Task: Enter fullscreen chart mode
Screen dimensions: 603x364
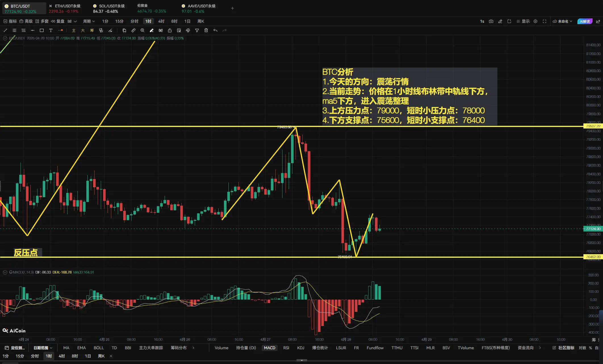Action: pyautogui.click(x=545, y=21)
